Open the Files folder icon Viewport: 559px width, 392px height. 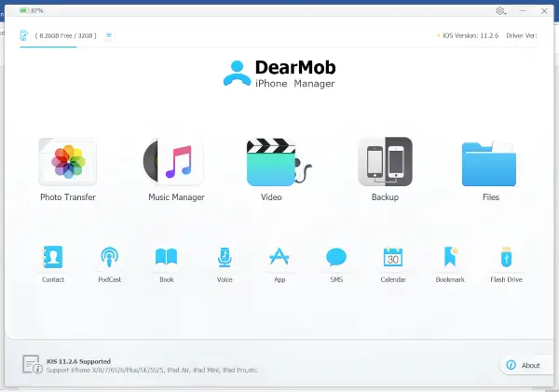[489, 164]
